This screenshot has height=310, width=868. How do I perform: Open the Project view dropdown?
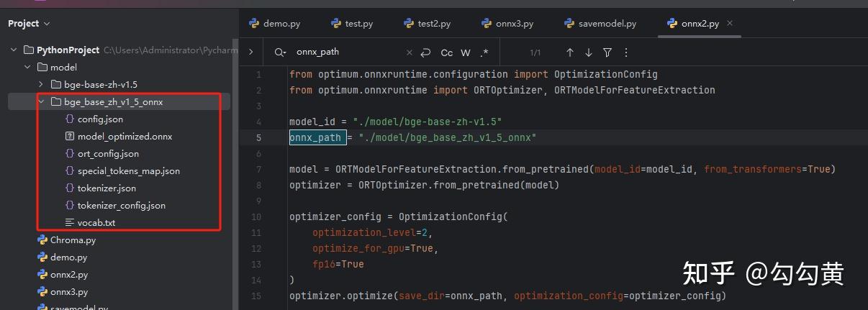[x=30, y=24]
